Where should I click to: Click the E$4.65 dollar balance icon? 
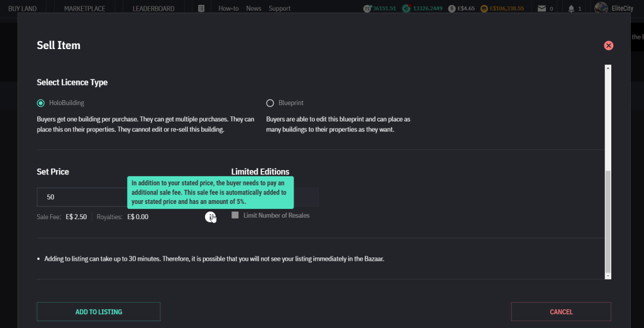[x=452, y=9]
